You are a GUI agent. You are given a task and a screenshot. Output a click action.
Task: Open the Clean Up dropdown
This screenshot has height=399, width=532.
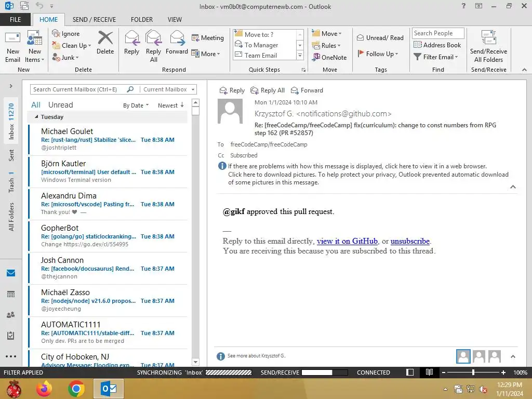tap(72, 46)
